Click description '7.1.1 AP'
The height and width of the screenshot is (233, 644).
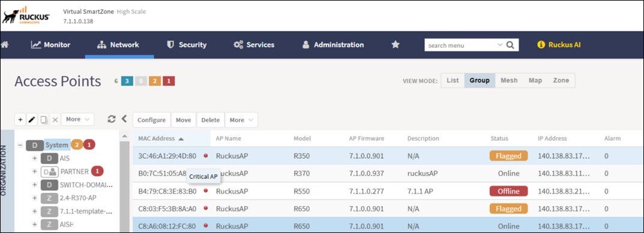(x=420, y=191)
